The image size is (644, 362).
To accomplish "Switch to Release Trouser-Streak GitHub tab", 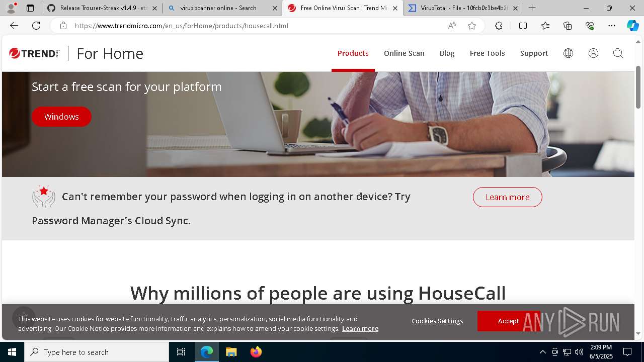I will click(102, 8).
